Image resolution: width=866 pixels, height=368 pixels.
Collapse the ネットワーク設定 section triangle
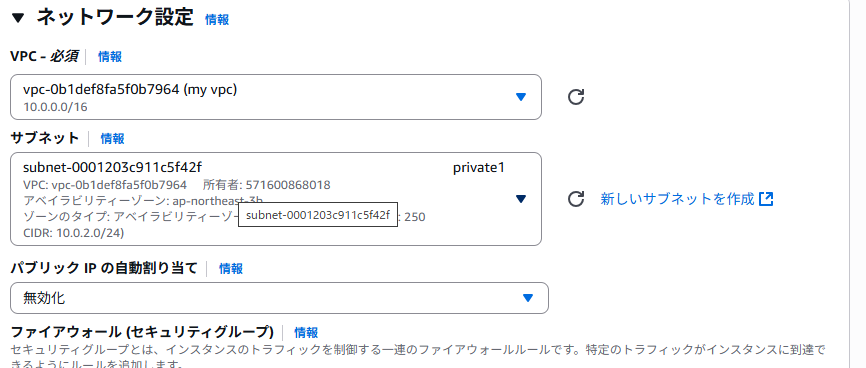pyautogui.click(x=18, y=18)
